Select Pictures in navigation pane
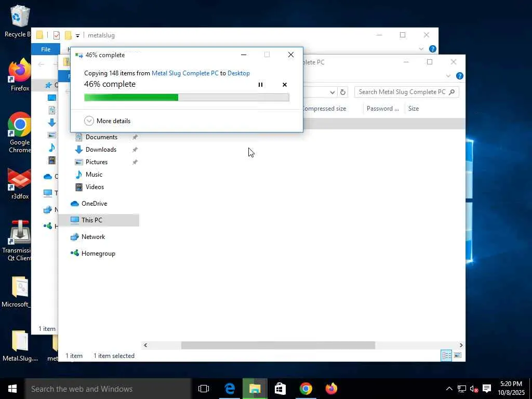532x399 pixels. coord(96,162)
